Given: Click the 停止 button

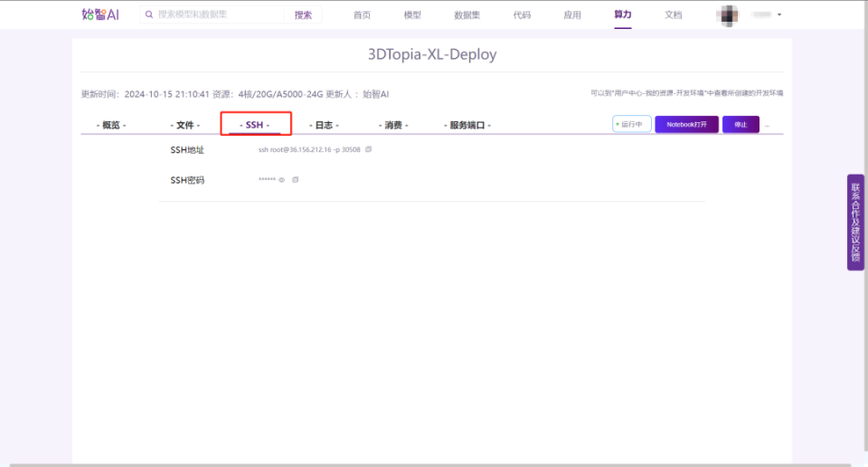Looking at the screenshot, I should (741, 124).
